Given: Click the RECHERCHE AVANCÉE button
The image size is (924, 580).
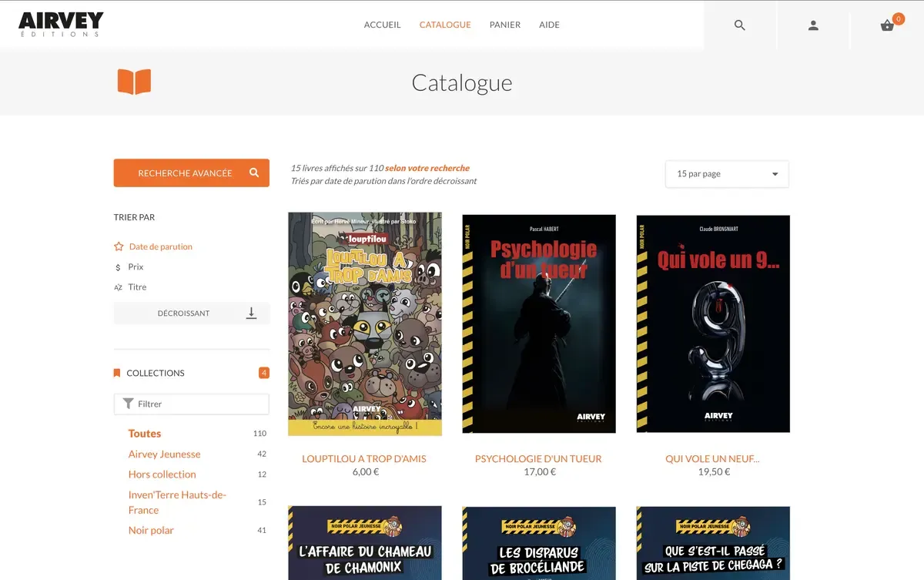Looking at the screenshot, I should coord(191,173).
